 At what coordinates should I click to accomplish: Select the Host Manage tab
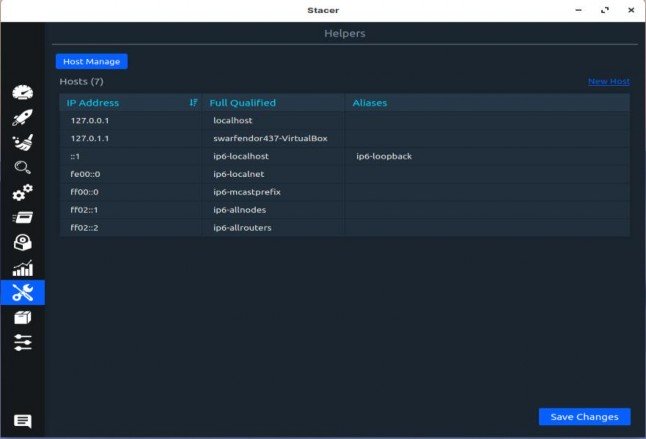click(x=91, y=61)
